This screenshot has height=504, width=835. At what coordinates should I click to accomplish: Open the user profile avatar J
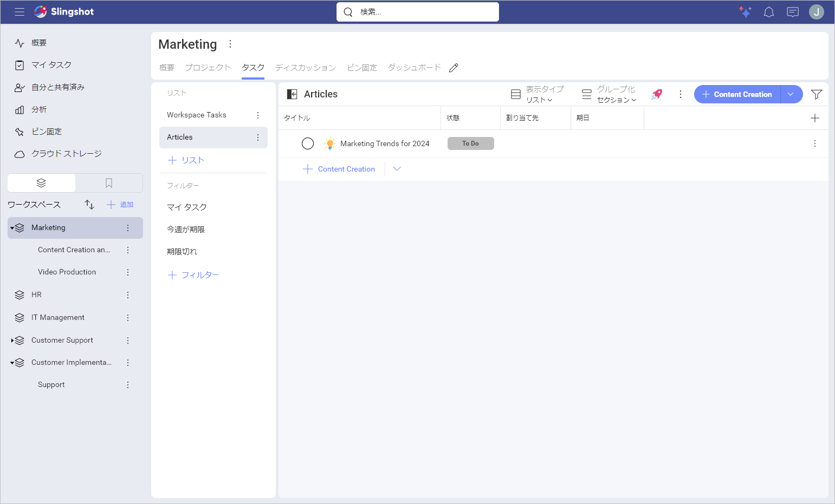(x=817, y=12)
